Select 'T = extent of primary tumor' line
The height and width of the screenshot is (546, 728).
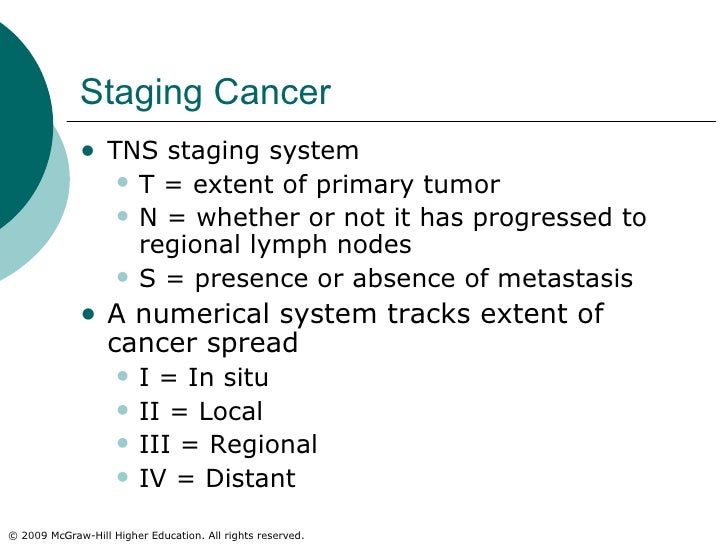tap(319, 185)
